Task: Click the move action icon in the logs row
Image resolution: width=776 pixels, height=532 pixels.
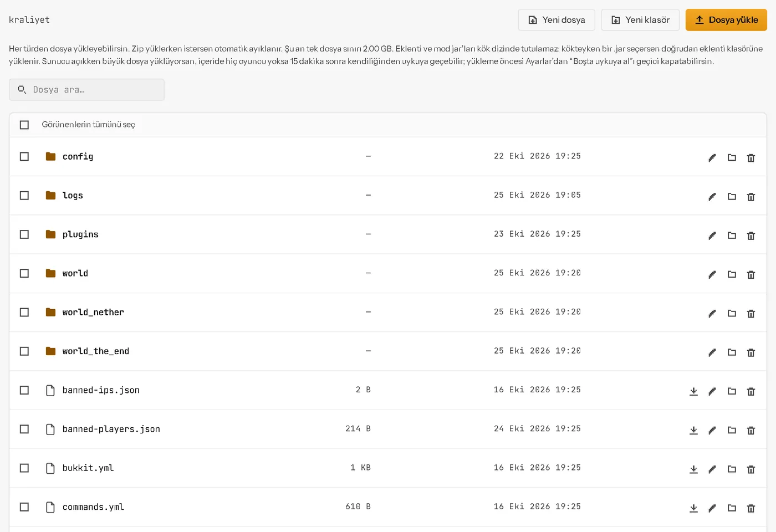Action: coord(732,197)
